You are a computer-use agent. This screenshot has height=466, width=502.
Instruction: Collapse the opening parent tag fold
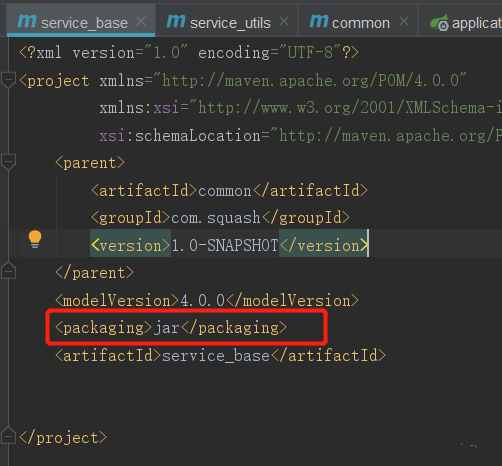[x=8, y=162]
